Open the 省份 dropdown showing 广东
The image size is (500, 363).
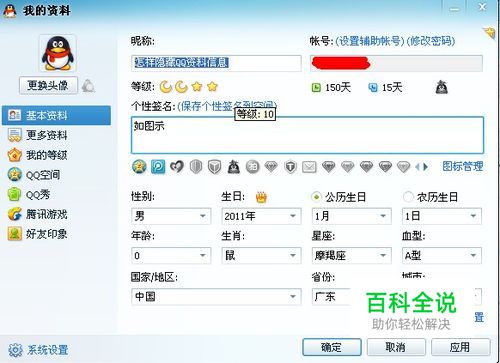[x=332, y=297]
